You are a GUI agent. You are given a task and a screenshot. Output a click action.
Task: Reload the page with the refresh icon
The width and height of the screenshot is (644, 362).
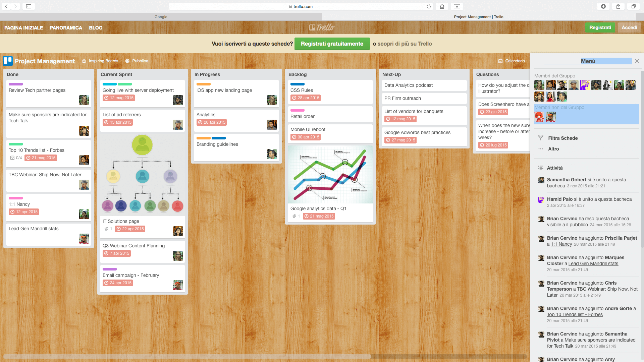tap(429, 6)
